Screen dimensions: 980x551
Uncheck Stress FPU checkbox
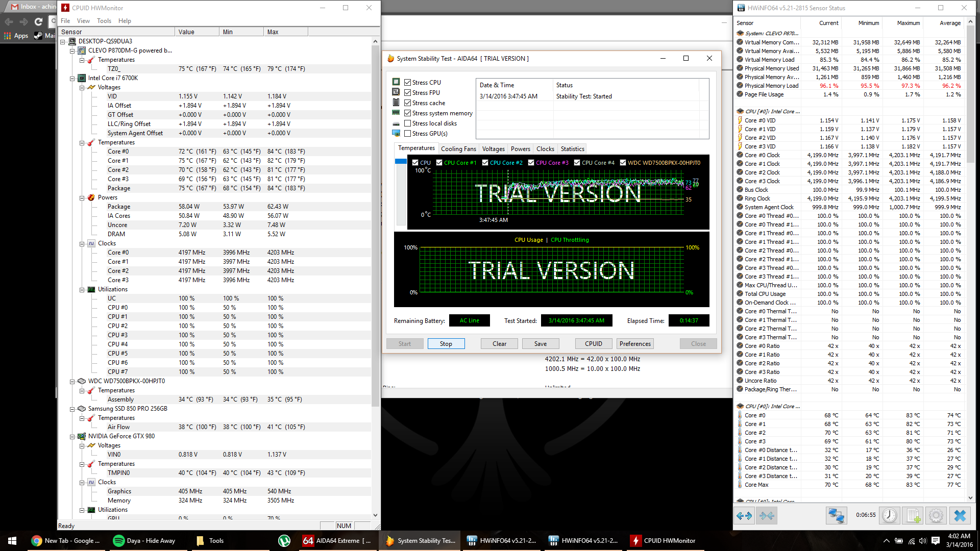[407, 92]
